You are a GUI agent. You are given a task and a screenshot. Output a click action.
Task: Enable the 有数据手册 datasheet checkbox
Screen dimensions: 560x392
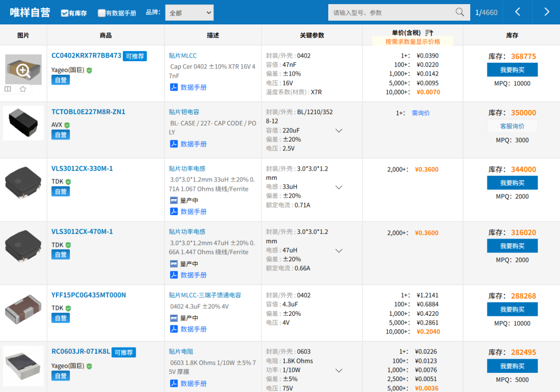(x=102, y=13)
